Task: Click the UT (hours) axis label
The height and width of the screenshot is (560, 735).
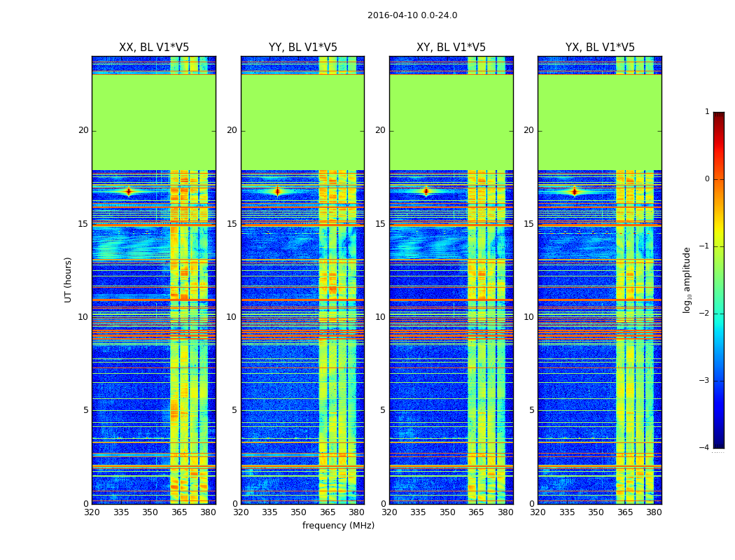Action: click(x=69, y=280)
